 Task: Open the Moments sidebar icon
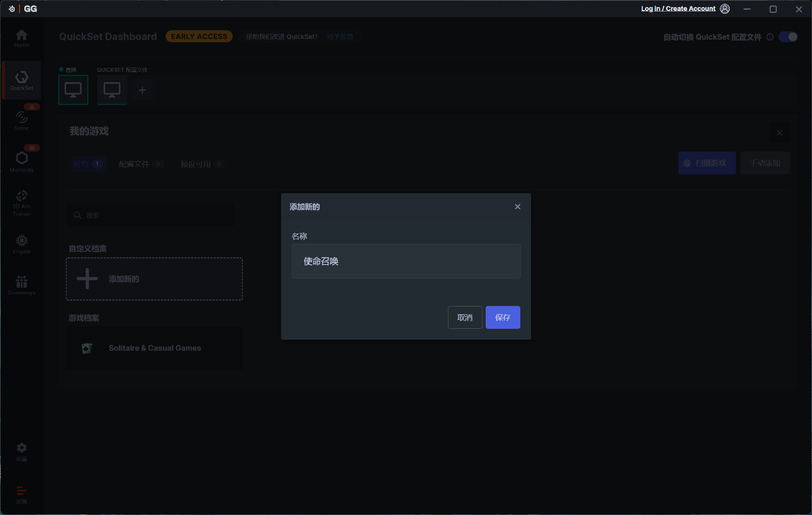[22, 161]
